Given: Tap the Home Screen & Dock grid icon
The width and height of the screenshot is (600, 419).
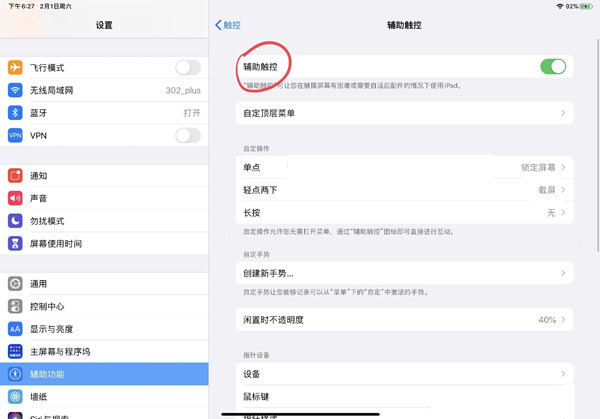Looking at the screenshot, I should [x=15, y=351].
